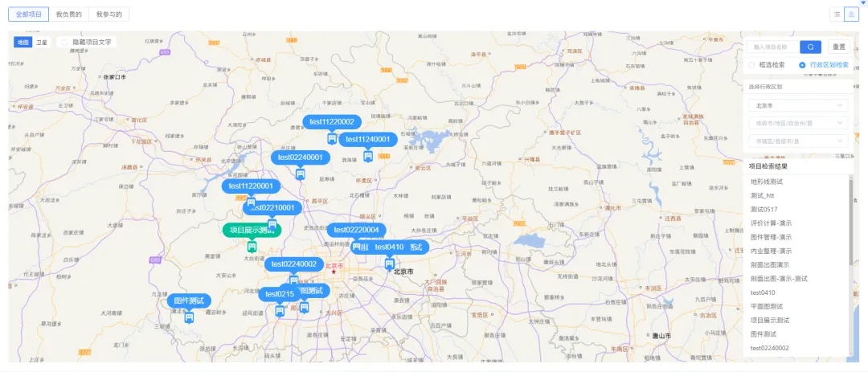This screenshot has height=372, width=868.
Task: Select the 行政区划检索 radio option
Action: (802, 65)
